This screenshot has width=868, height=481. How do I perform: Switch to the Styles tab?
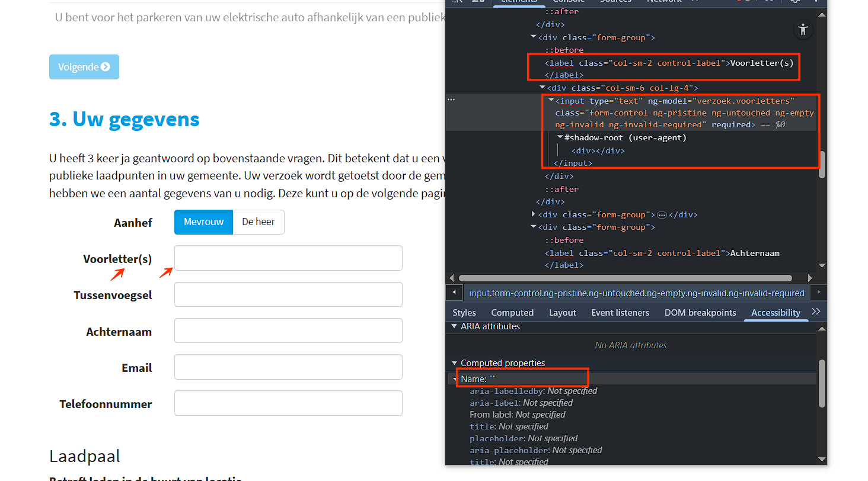464,313
